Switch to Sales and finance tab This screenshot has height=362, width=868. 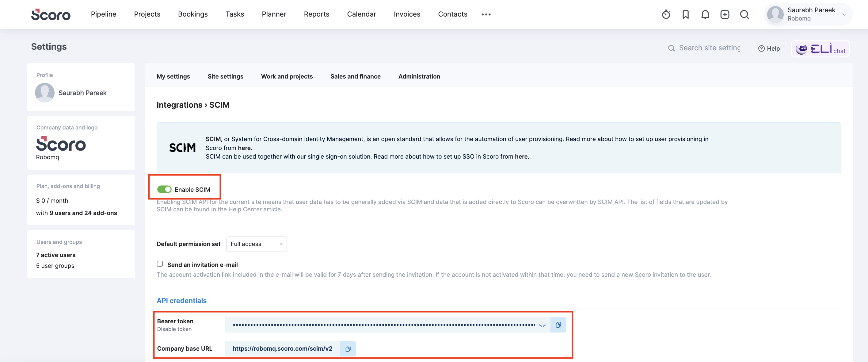(x=355, y=76)
